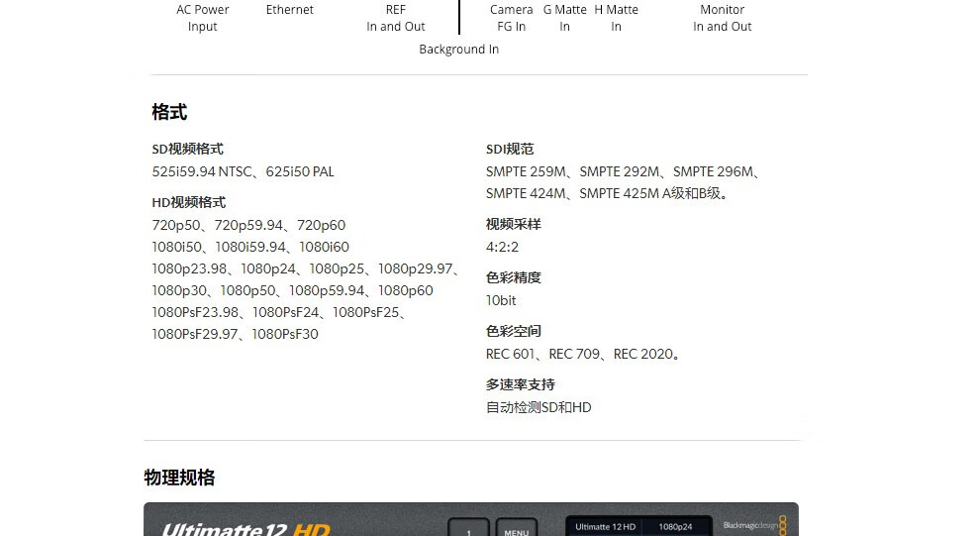Click the 色彩精度 subheading
Viewport: 980px width, 536px height.
pos(513,277)
